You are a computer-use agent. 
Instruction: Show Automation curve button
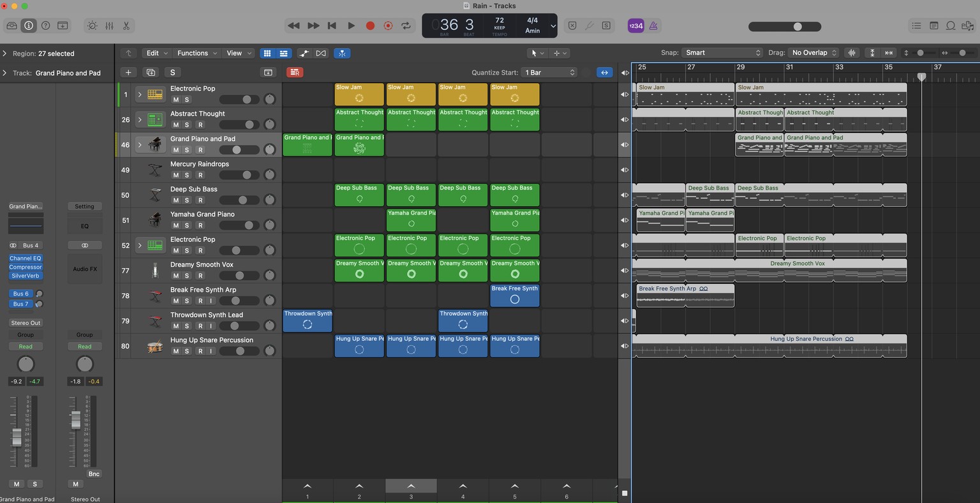[x=304, y=53]
